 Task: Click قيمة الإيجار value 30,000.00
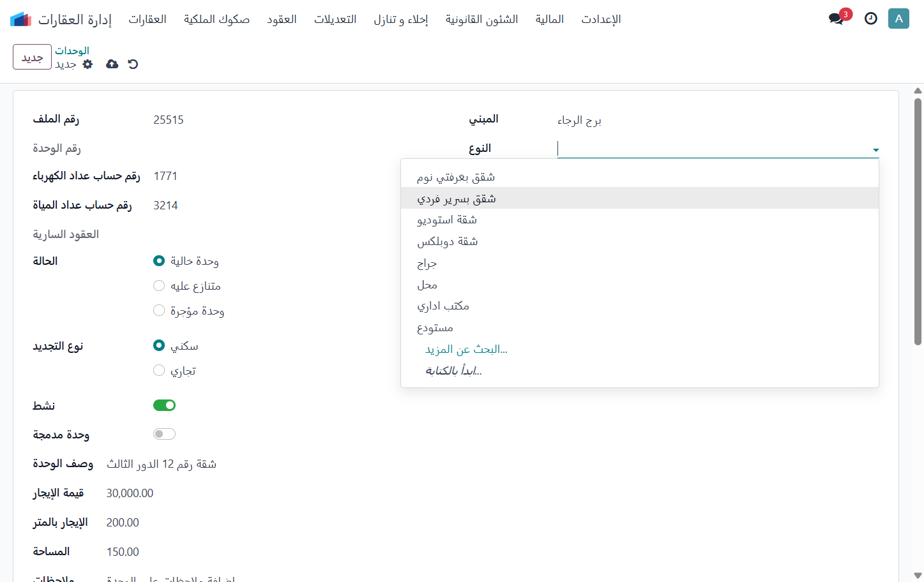tap(130, 493)
